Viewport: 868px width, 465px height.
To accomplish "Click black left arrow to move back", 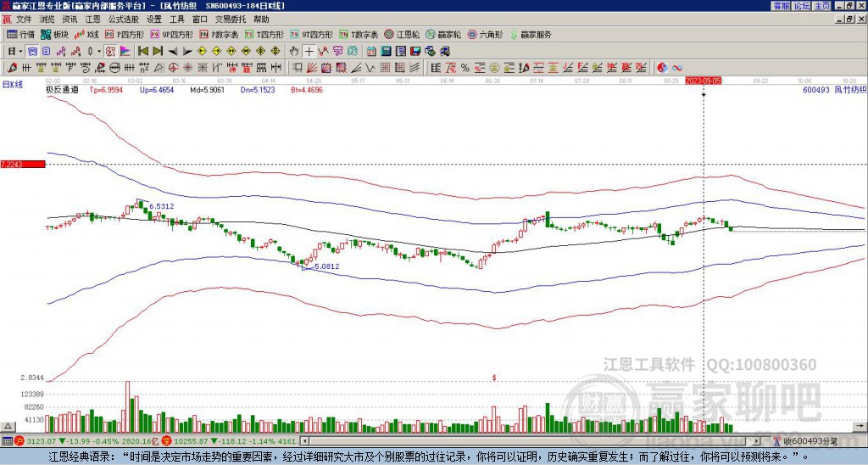I will pyautogui.click(x=173, y=52).
